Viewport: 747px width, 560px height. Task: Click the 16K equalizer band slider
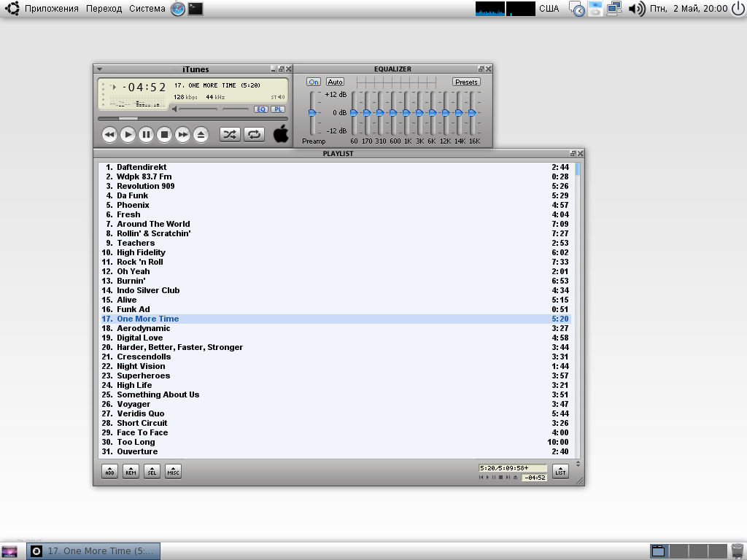(x=472, y=113)
